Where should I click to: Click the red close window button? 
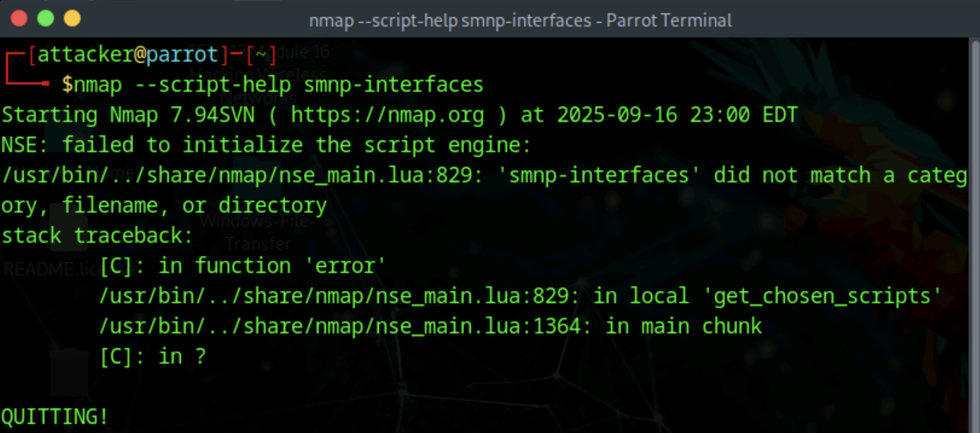click(19, 19)
